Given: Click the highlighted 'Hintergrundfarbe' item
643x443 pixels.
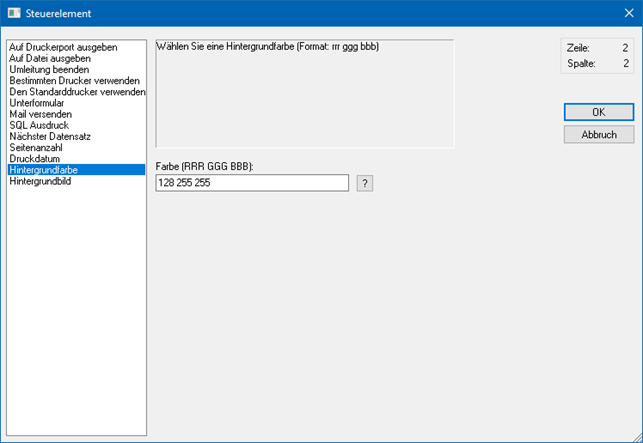Looking at the screenshot, I should point(43,170).
